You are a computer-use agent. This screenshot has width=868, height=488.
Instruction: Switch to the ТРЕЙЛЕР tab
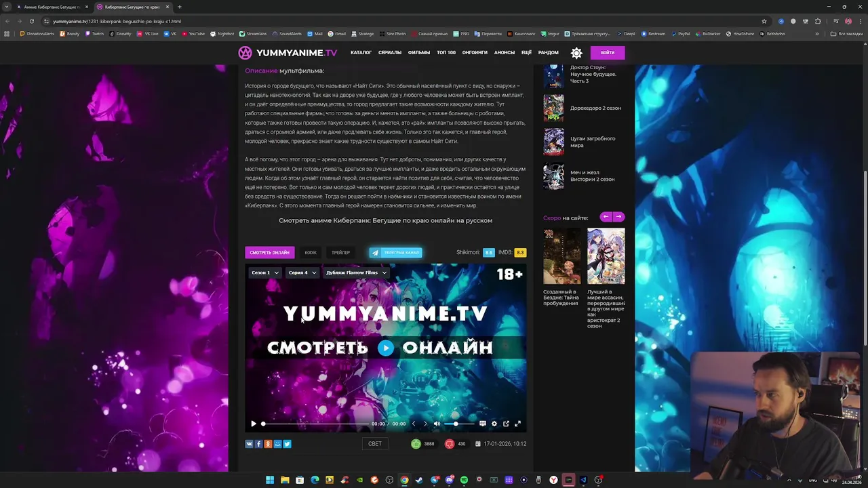tap(340, 253)
